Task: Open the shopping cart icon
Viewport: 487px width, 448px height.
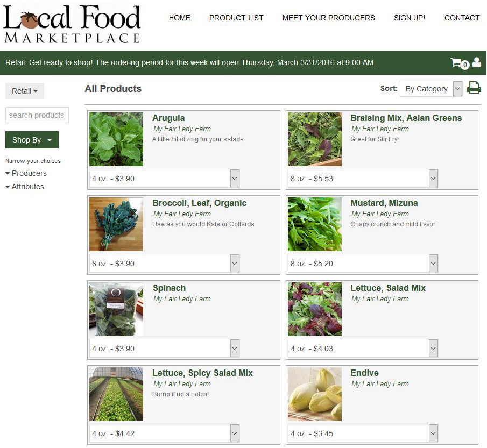Action: coord(460,63)
